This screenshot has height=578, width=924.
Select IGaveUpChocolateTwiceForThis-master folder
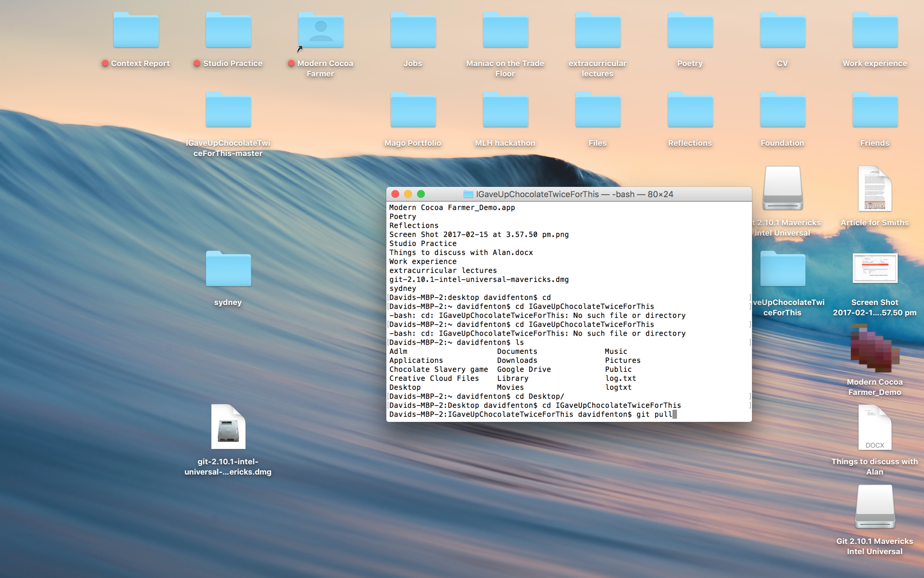pos(228,110)
